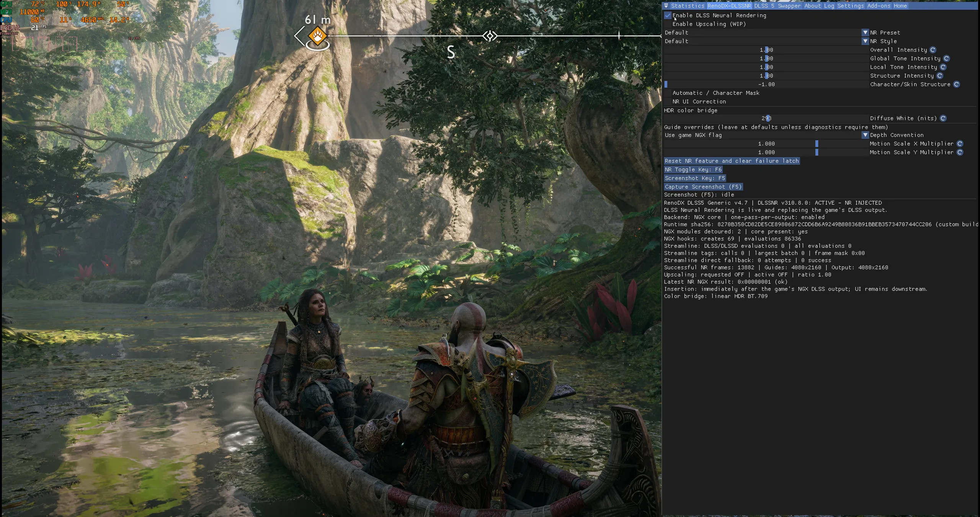Click the Character/Skin Structure slider

coord(766,84)
